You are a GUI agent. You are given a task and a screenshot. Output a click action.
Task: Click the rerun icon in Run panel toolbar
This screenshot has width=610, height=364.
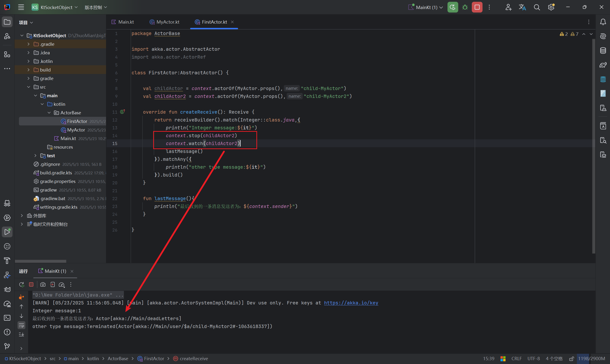(22, 284)
